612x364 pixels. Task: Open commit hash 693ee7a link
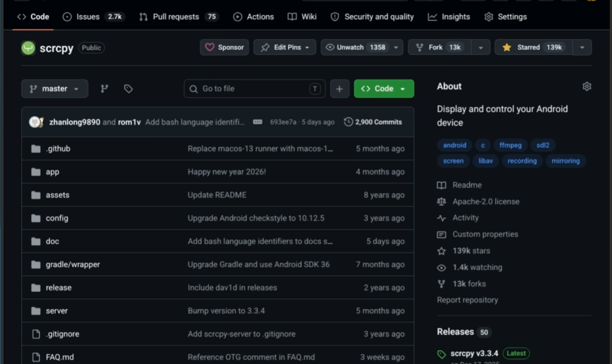click(283, 122)
